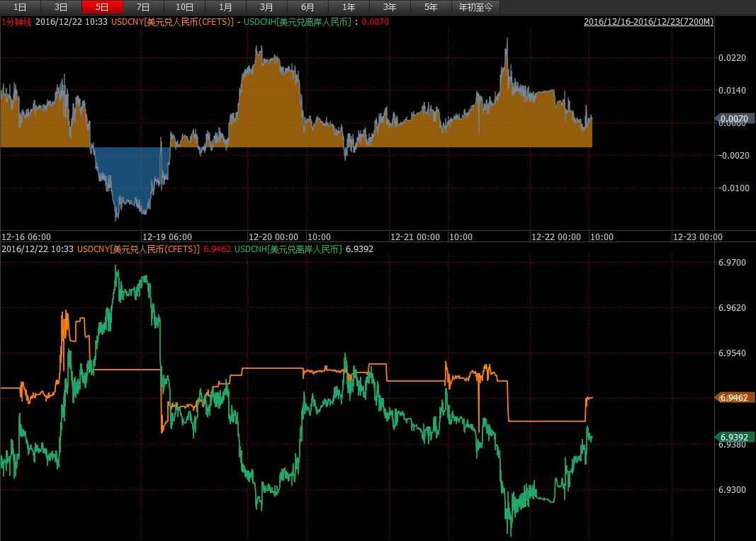Image resolution: width=756 pixels, height=541 pixels.
Task: Click the green USDCNH legend in the lower chart
Action: tap(288, 249)
